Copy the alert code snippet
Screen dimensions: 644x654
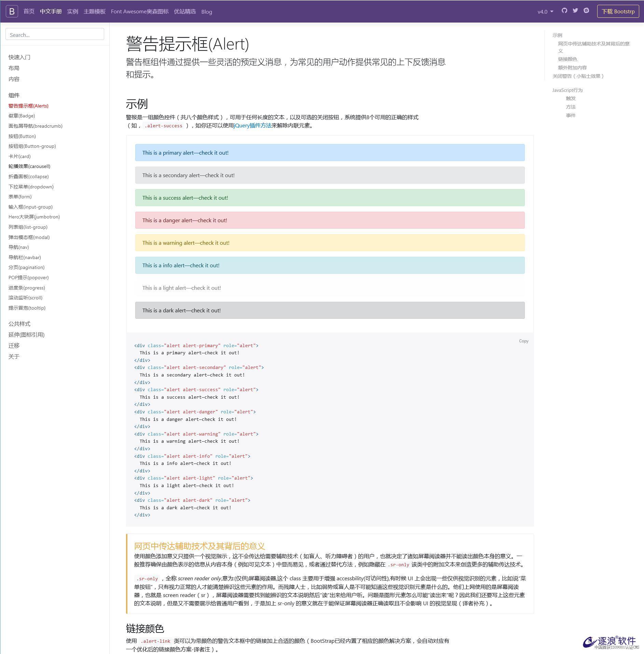[523, 341]
